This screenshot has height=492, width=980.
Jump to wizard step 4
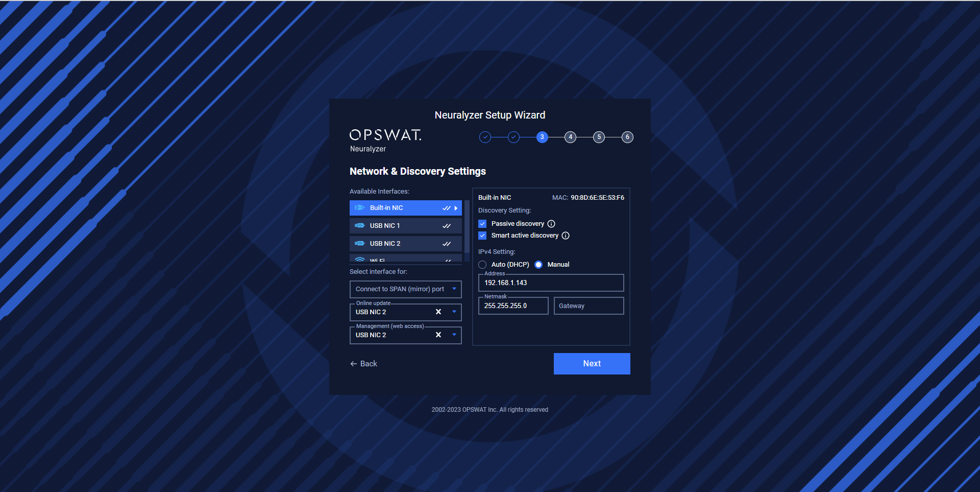tap(570, 137)
